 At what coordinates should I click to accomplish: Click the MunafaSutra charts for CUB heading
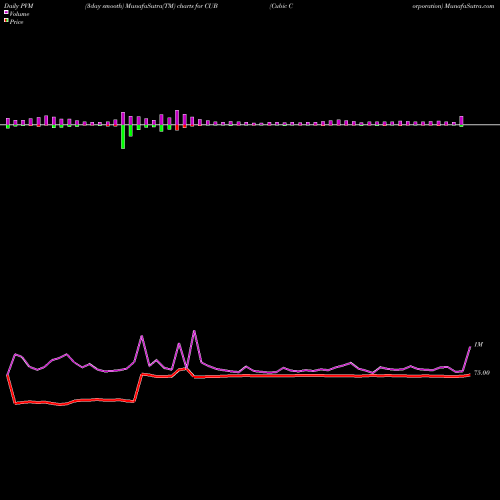coord(151,6)
